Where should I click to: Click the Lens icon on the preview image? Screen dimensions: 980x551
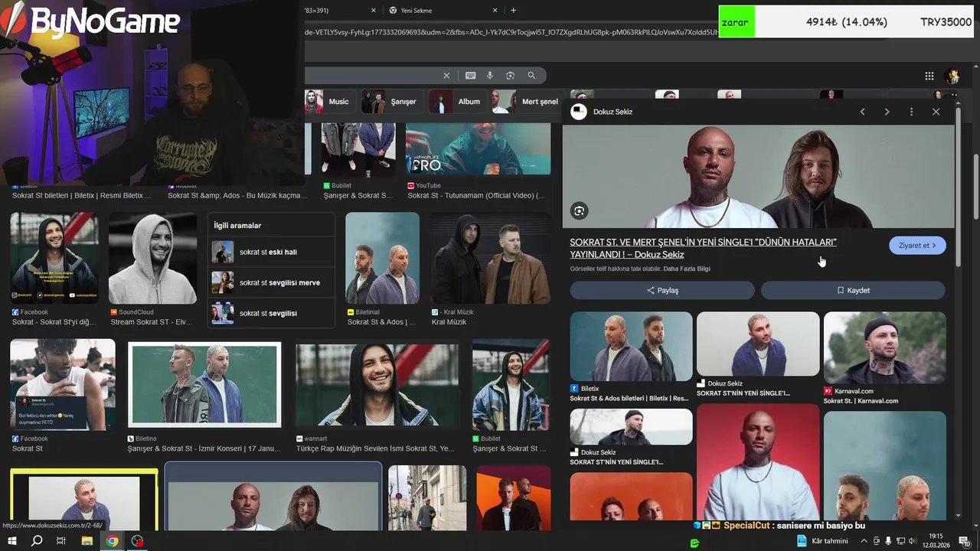click(579, 211)
